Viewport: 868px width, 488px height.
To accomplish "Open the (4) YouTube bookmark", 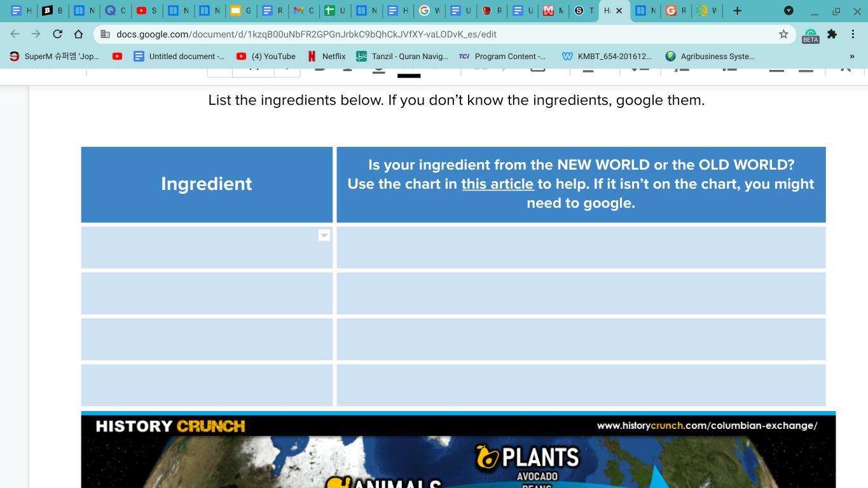I will tap(266, 57).
